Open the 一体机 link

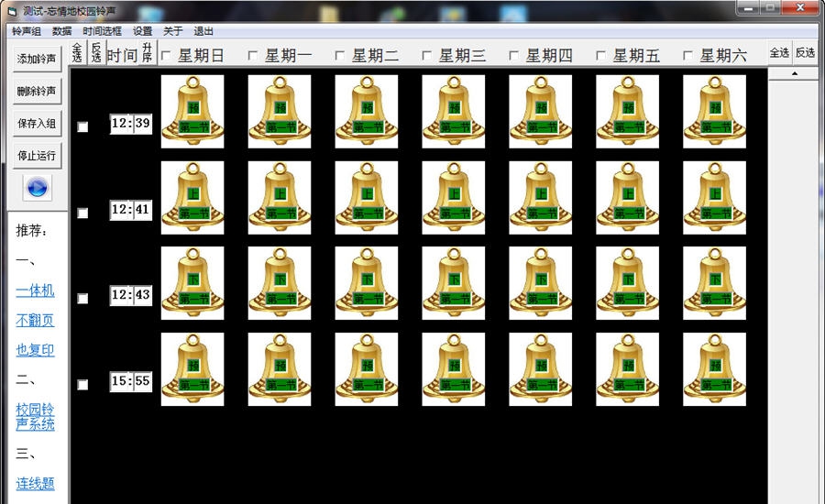(35, 290)
